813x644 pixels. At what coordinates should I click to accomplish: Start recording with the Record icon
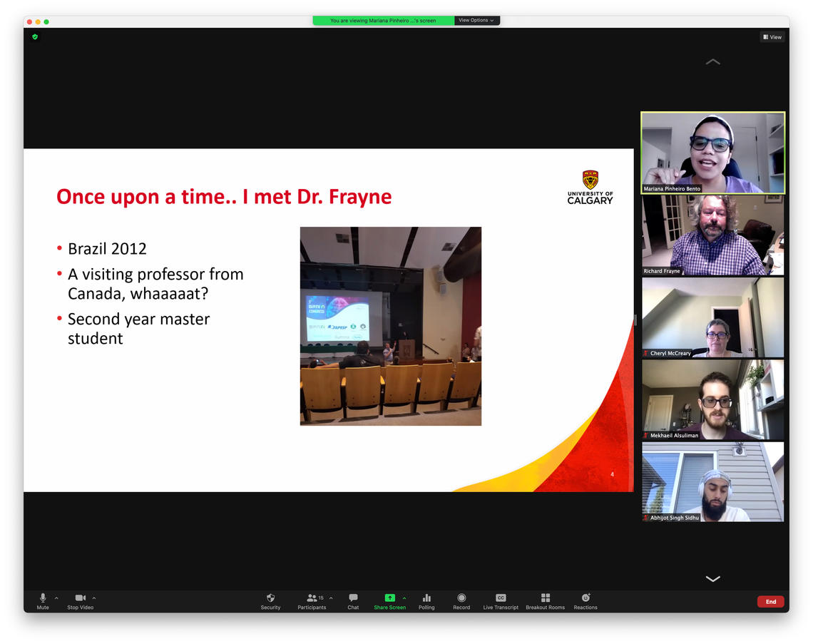point(461,598)
